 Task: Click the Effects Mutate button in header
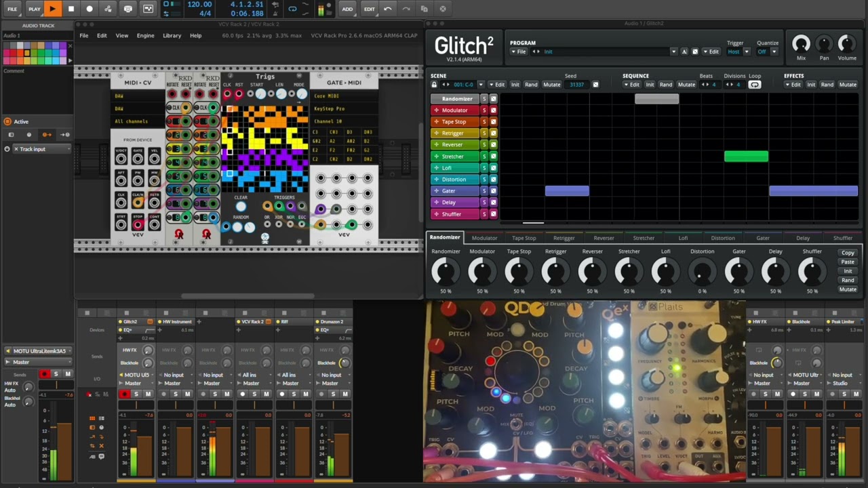[x=848, y=85]
